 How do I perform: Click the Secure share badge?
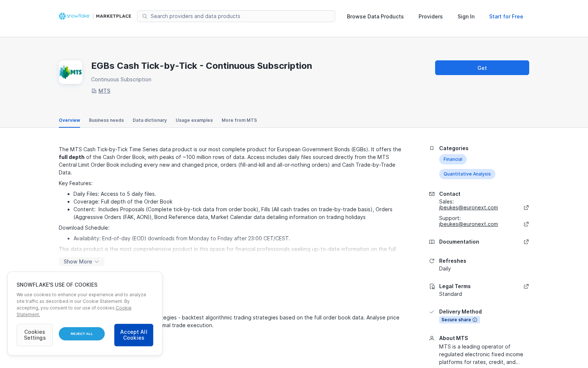[459, 320]
